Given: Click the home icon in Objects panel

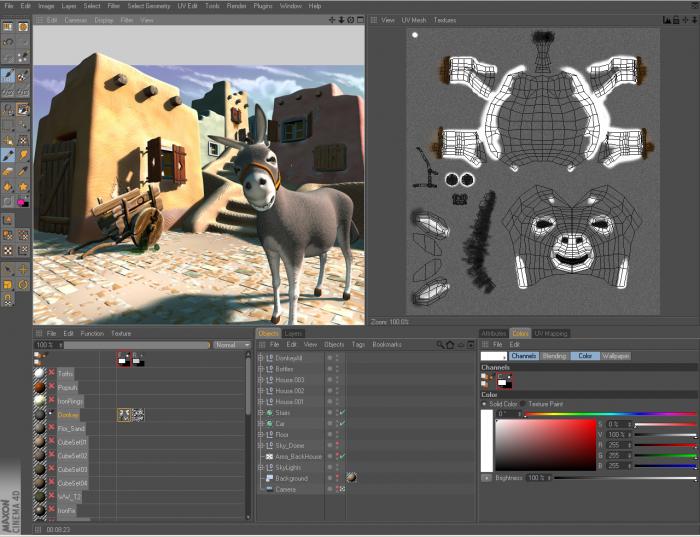Looking at the screenshot, I should (450, 345).
